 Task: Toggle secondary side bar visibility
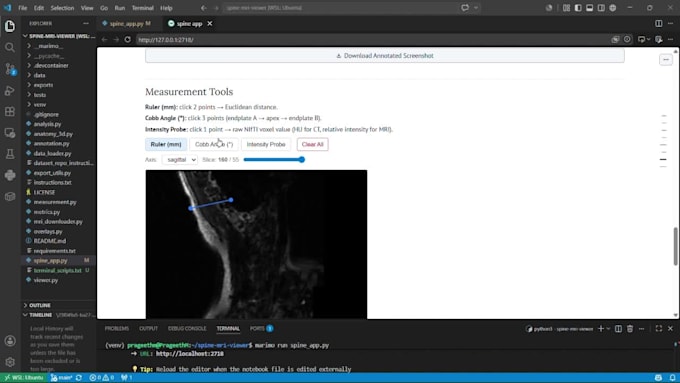click(x=601, y=8)
